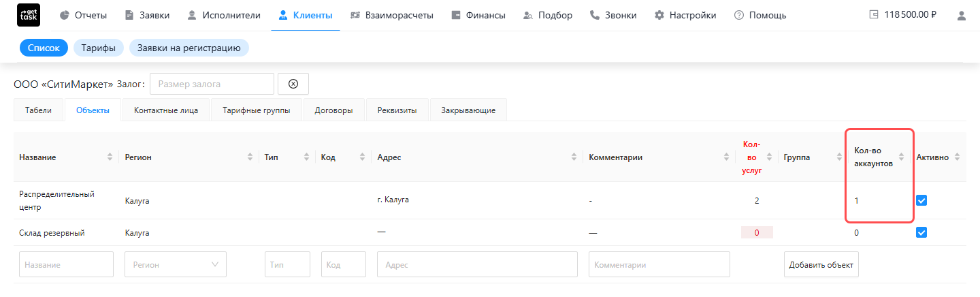
Task: Click the г. Калуга address cell
Action: click(393, 200)
